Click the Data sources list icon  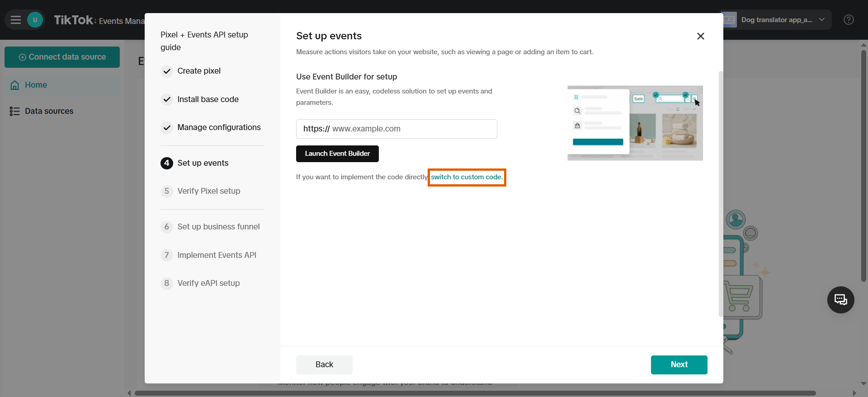(14, 111)
